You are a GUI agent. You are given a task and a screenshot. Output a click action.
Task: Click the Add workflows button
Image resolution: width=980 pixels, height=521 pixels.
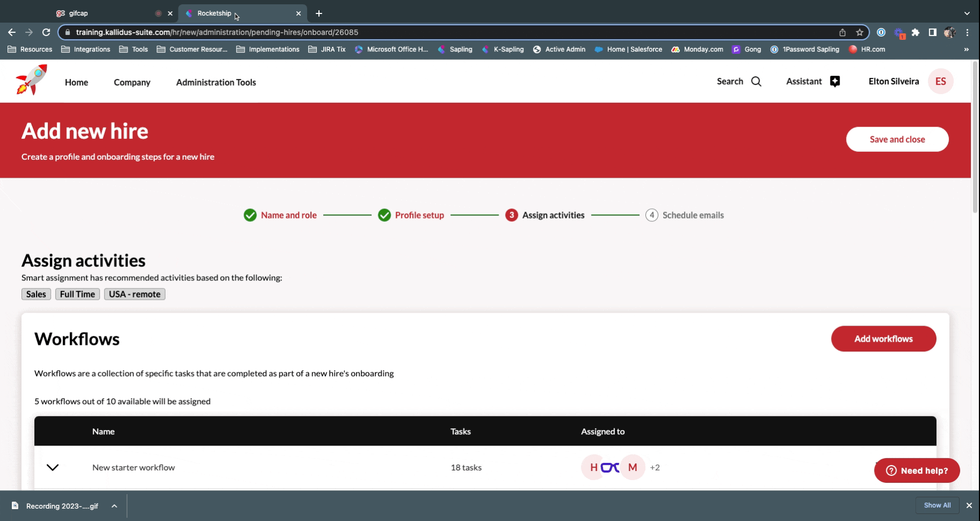tap(883, 339)
